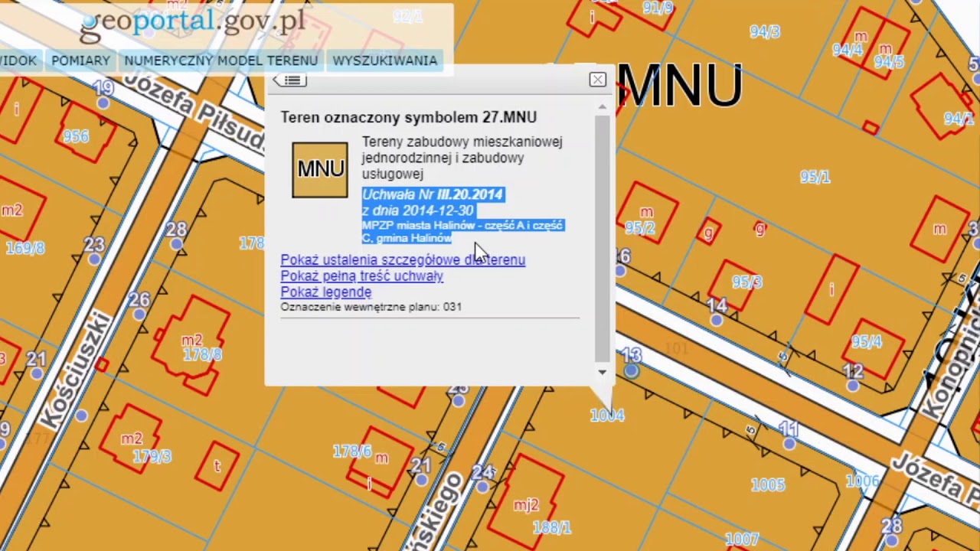Image resolution: width=980 pixels, height=551 pixels.
Task: Click parcel label 178/8 on the map
Action: pyautogui.click(x=202, y=354)
